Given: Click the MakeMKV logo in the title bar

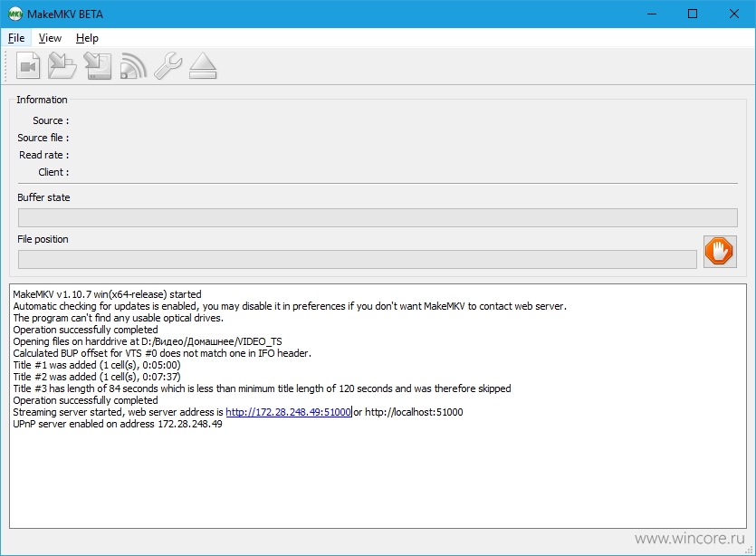Looking at the screenshot, I should [x=15, y=14].
